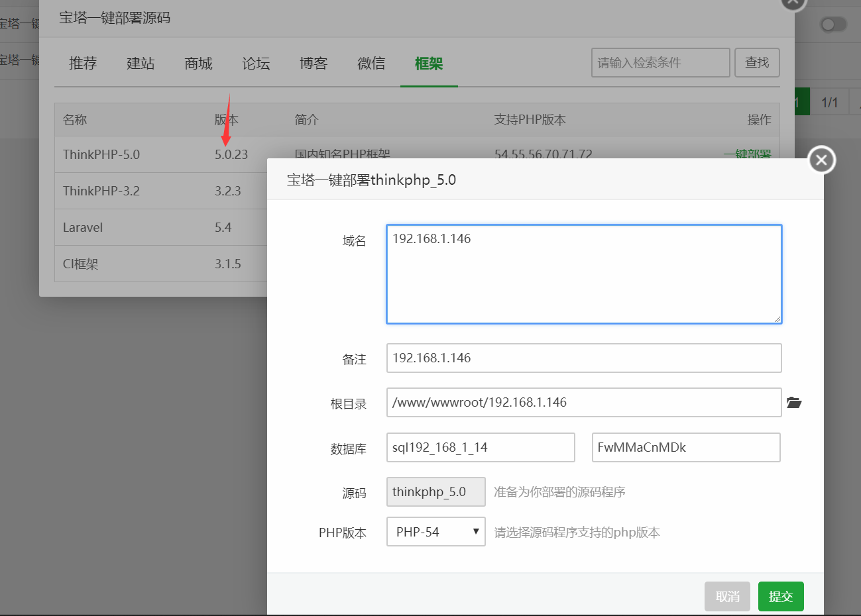Click the 宝塔一键部署源码 window title

[115, 18]
